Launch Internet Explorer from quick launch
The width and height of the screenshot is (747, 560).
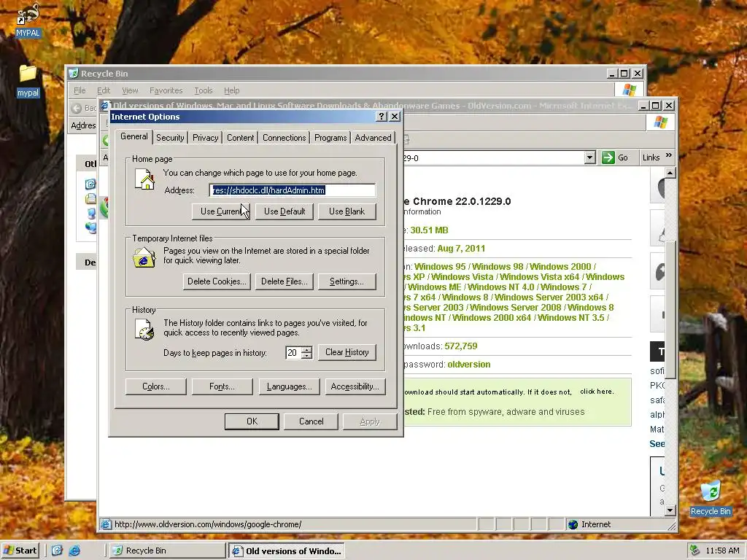75,551
